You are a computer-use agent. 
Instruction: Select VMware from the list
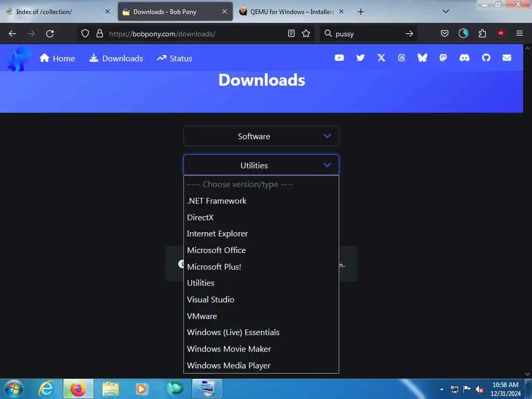261,316
